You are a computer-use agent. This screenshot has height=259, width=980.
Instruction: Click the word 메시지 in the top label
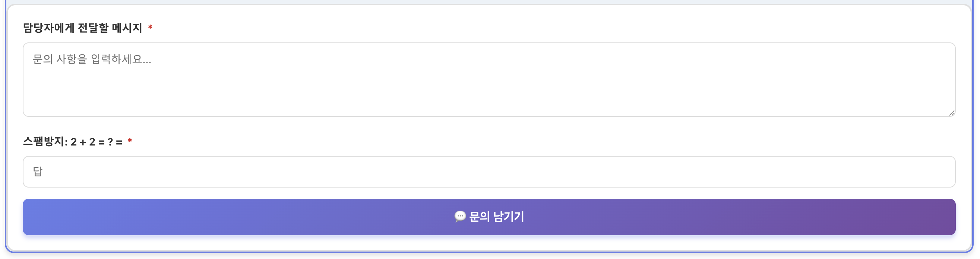[x=127, y=28]
